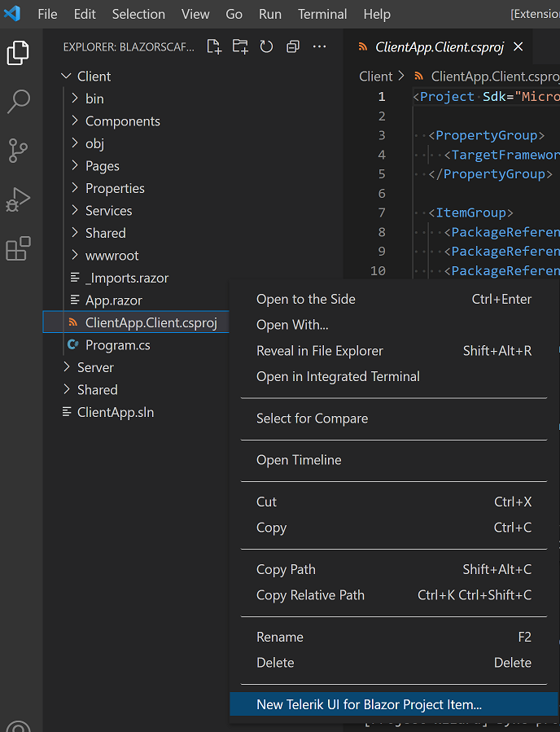
Task: Choose Open in Integrated Terminal
Action: pyautogui.click(x=394, y=376)
